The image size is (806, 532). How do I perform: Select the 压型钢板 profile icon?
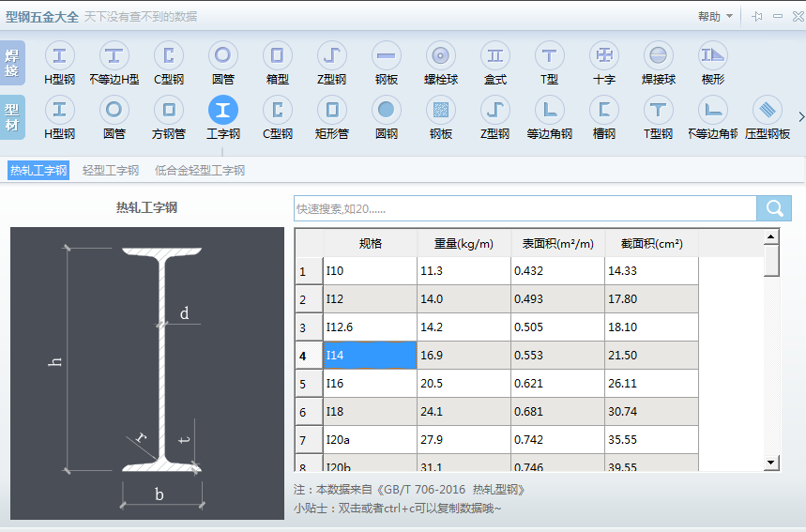point(768,110)
